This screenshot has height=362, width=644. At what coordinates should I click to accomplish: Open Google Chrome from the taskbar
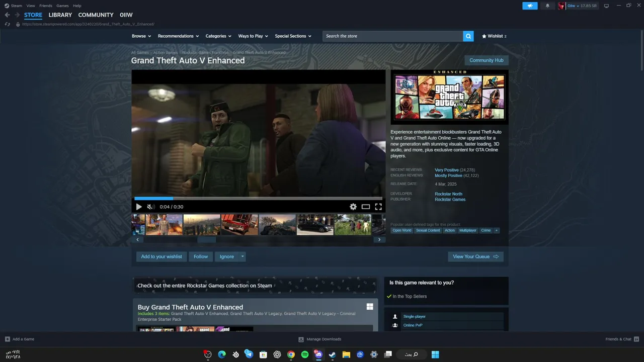(291, 354)
